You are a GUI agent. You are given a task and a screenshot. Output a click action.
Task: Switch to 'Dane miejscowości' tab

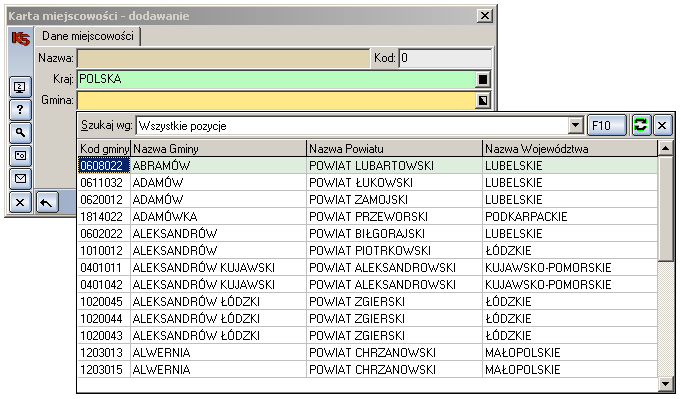(88, 36)
